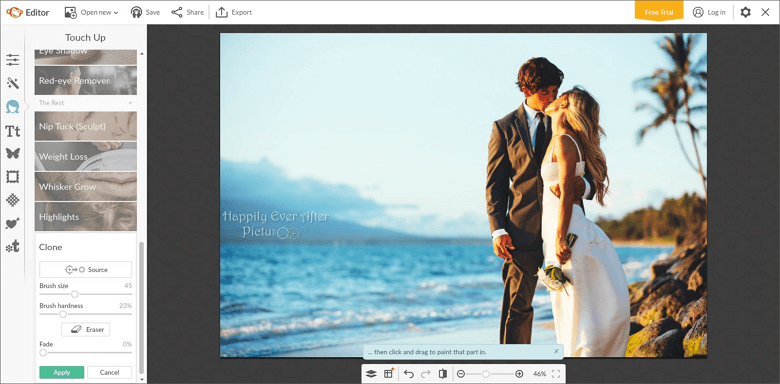
Task: Click the Share icon
Action: click(177, 12)
